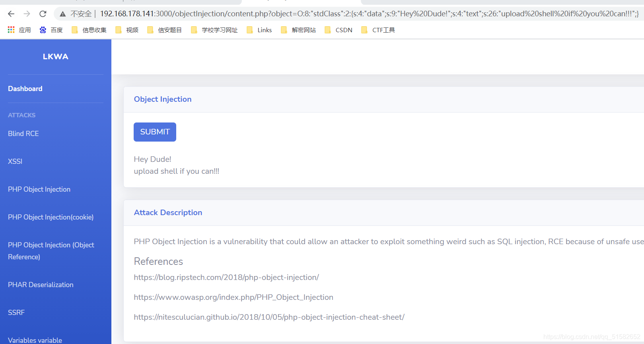The height and width of the screenshot is (344, 644).
Task: Go back with the browser back arrow
Action: pyautogui.click(x=11, y=14)
